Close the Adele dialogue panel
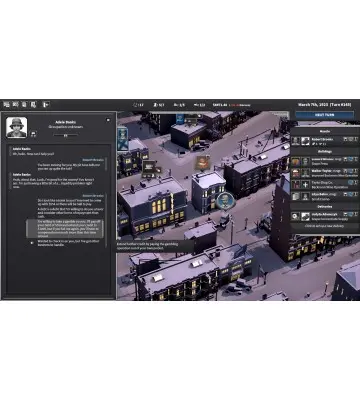The image size is (360, 400). [x=108, y=120]
